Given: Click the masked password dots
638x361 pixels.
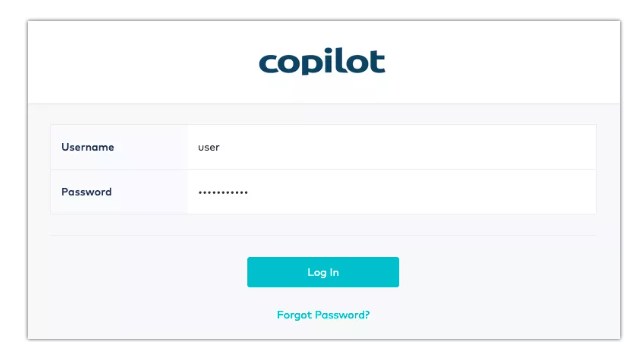Looking at the screenshot, I should point(223,193).
